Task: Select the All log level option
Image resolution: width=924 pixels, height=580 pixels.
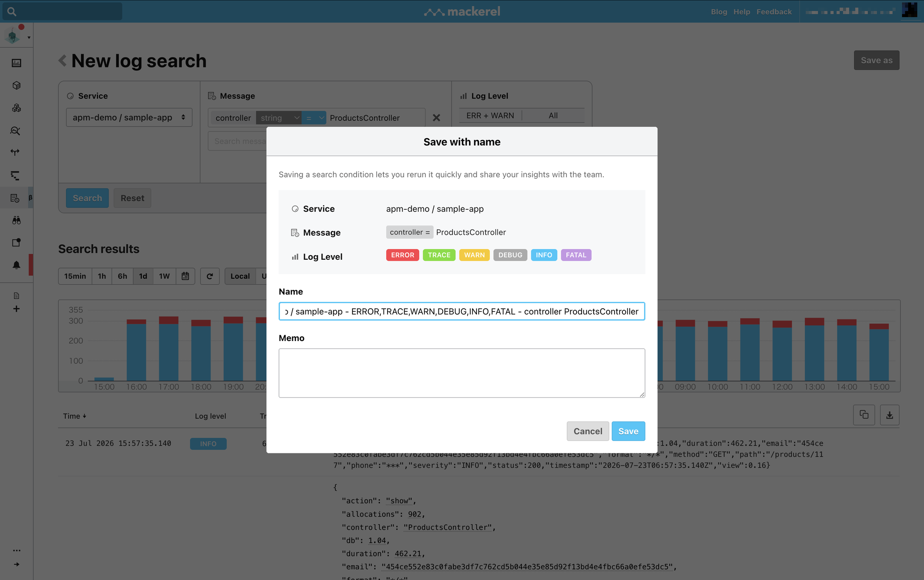Action: pos(553,116)
